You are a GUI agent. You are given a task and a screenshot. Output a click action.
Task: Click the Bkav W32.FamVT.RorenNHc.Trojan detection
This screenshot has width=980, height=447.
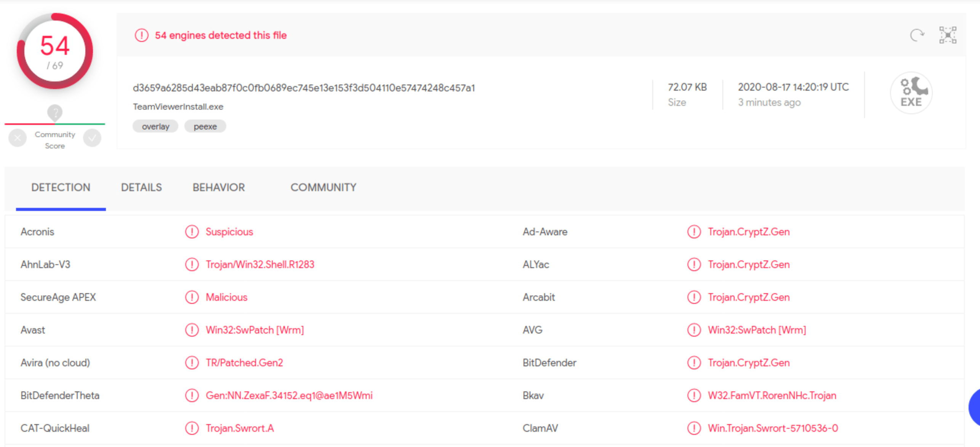[772, 396]
